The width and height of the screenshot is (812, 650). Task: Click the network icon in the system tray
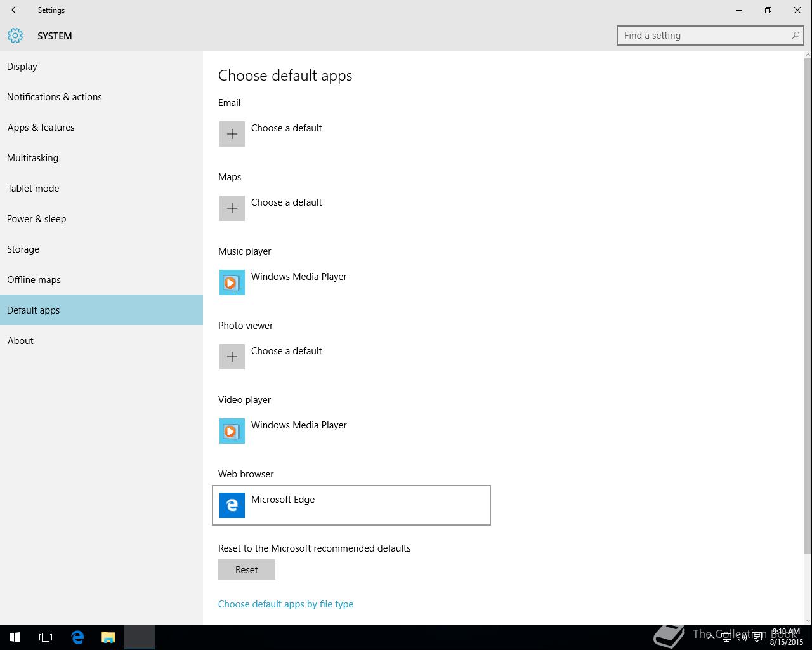[726, 637]
